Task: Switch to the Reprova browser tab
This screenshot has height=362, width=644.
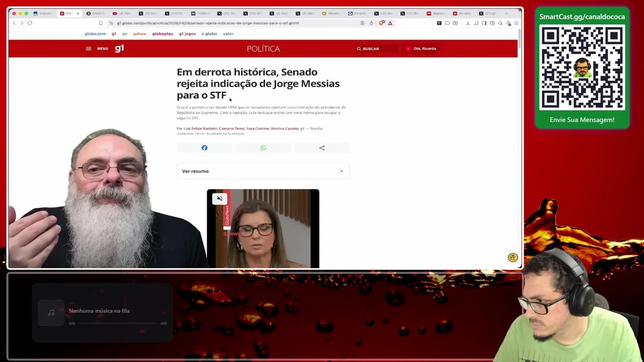Action: (436, 14)
